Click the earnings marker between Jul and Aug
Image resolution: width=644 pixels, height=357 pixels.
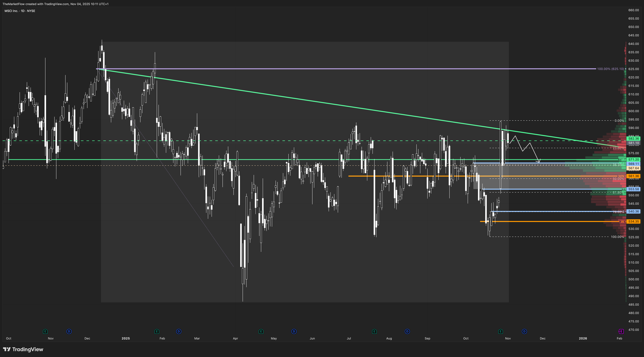374,331
